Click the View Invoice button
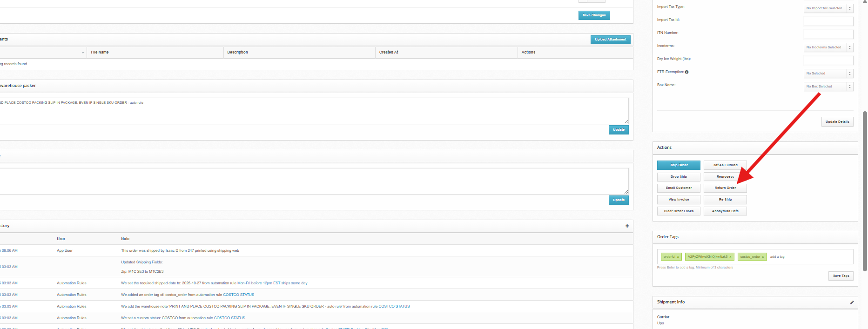Viewport: 868px width, 329px height. pyautogui.click(x=679, y=200)
